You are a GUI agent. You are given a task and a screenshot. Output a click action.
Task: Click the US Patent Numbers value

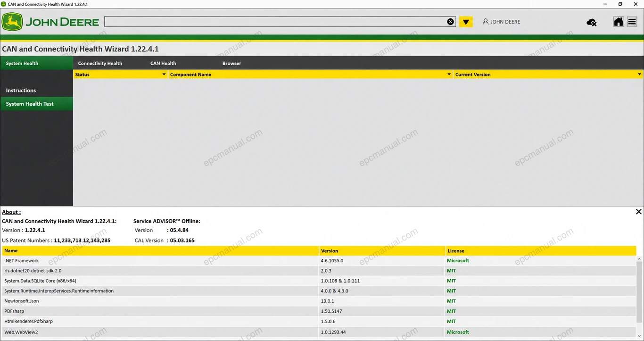82,240
